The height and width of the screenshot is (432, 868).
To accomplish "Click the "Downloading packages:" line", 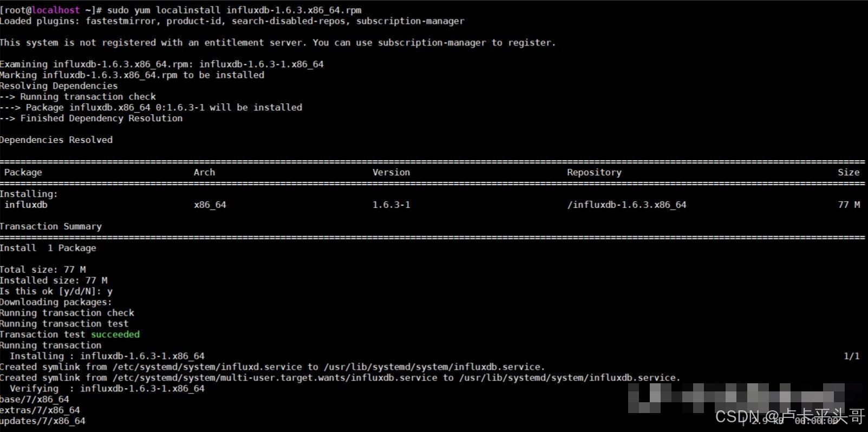I will pos(56,302).
